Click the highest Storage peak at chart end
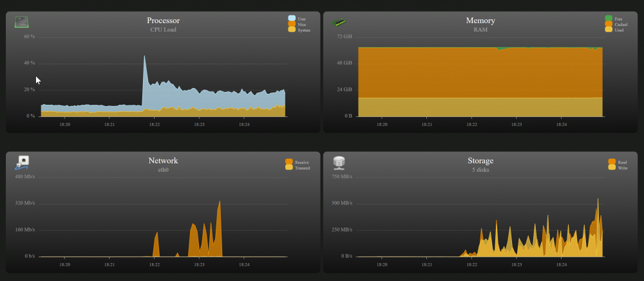Viewport: 644px width, 281px height. [598, 199]
